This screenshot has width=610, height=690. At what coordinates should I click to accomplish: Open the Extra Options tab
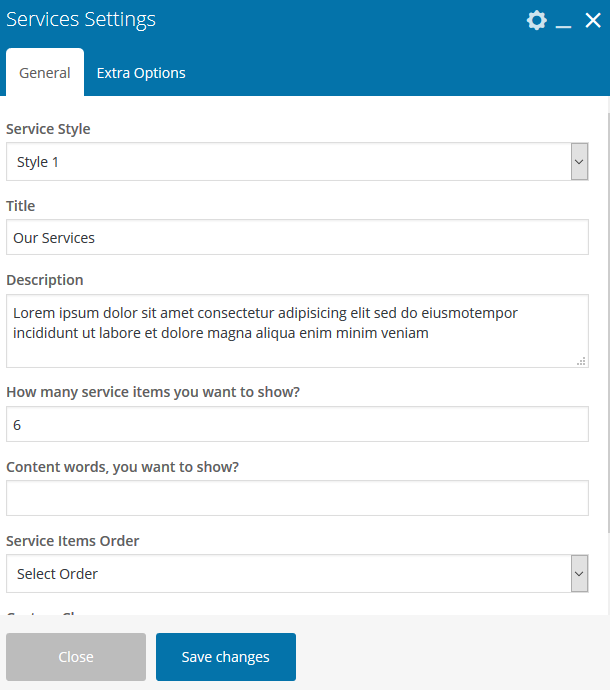point(141,73)
